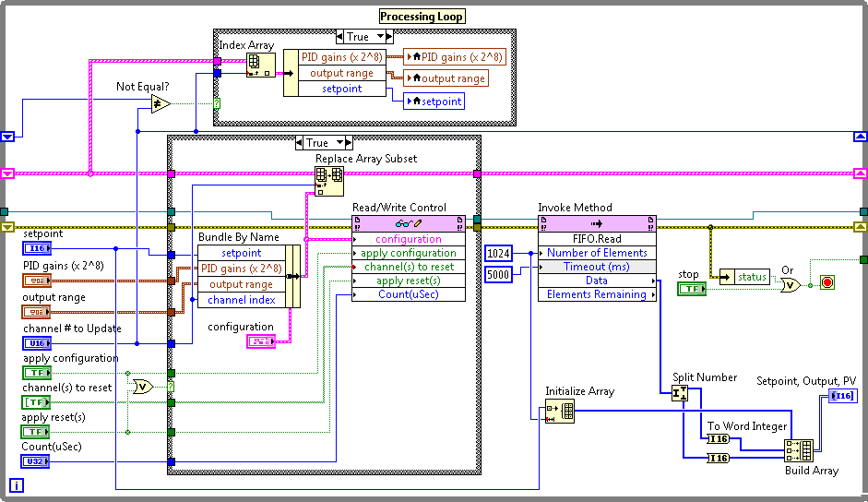
Task: Click the FIFO.Read method name
Action: [596, 237]
